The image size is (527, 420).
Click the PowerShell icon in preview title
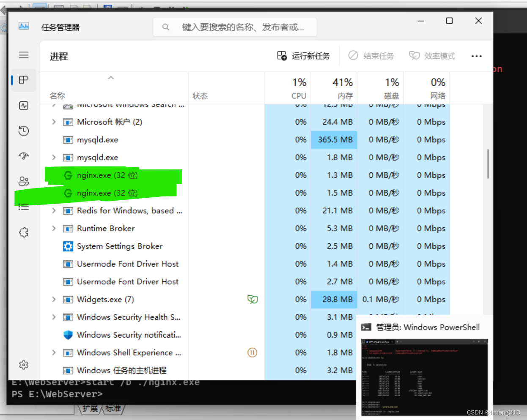366,327
